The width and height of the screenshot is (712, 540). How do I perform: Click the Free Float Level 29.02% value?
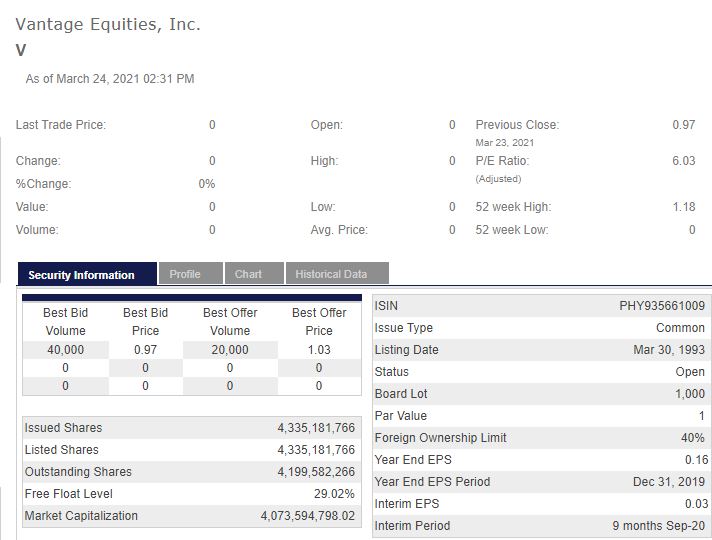(334, 494)
